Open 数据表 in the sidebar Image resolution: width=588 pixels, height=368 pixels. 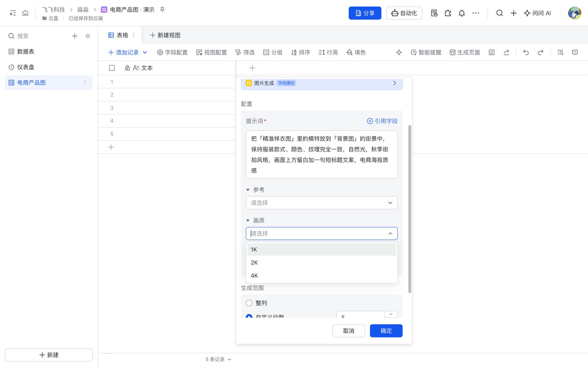49,52
